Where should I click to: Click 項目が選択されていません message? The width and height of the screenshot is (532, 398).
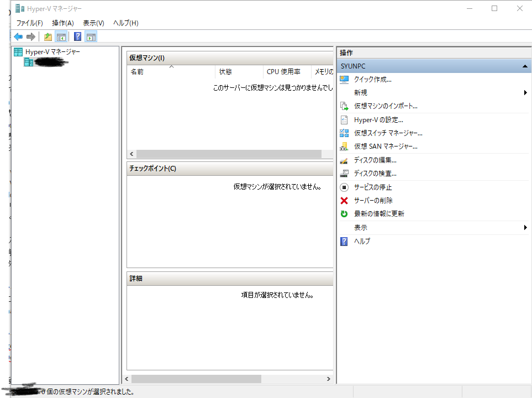click(277, 295)
